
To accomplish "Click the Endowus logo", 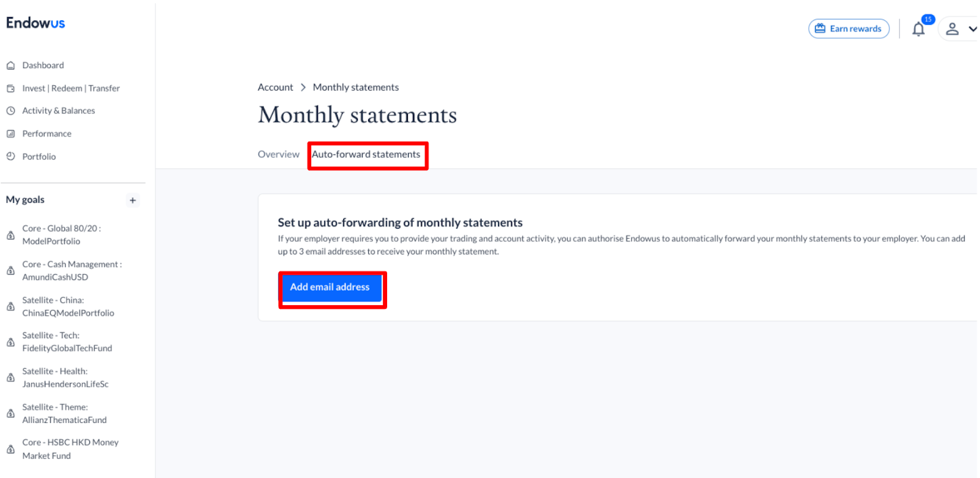I will click(36, 23).
